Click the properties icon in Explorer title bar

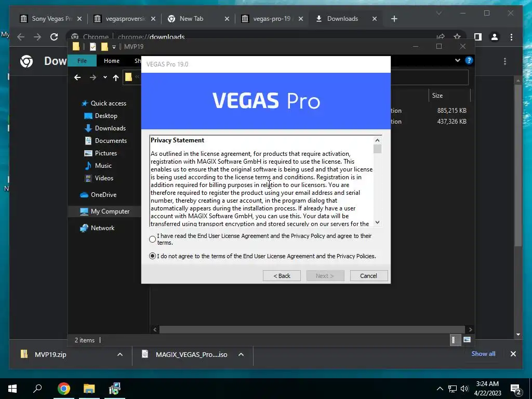click(92, 46)
